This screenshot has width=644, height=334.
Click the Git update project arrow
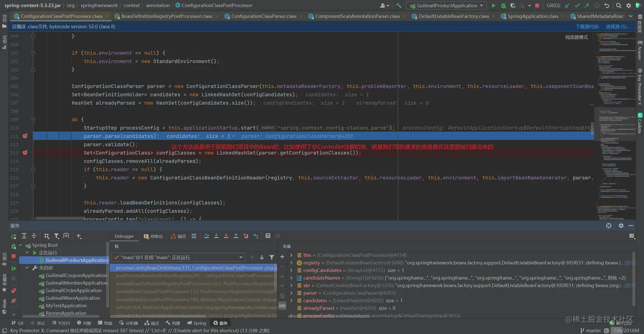point(567,6)
